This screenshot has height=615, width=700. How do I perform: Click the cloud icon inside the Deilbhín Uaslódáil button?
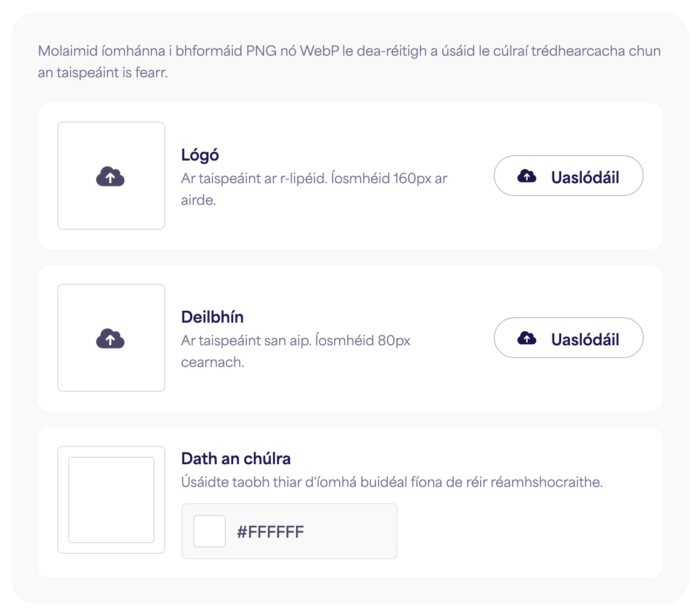[x=527, y=338]
